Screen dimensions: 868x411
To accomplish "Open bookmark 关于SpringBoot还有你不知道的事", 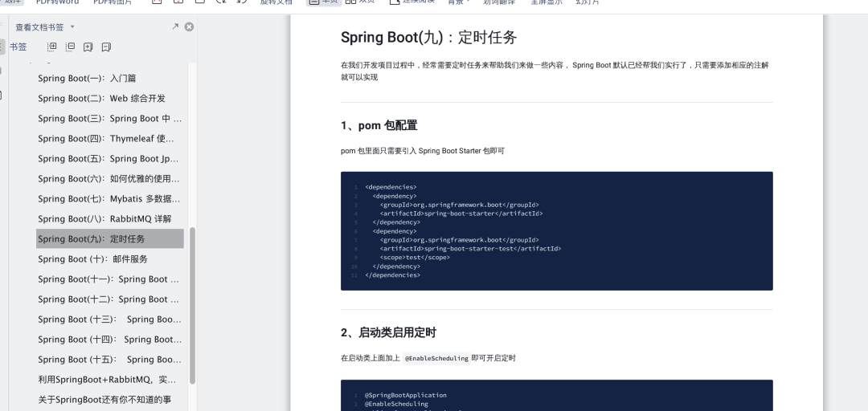I will tap(104, 400).
